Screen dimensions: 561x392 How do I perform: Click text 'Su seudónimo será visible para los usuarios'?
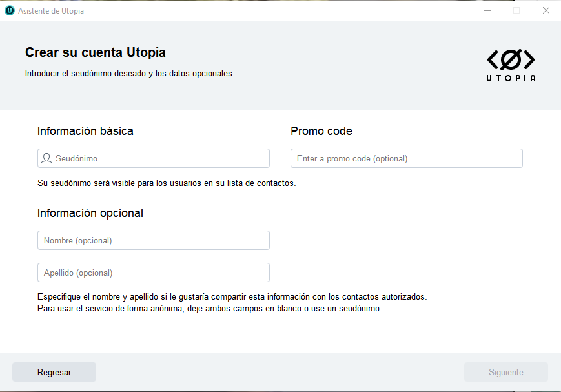click(120, 183)
